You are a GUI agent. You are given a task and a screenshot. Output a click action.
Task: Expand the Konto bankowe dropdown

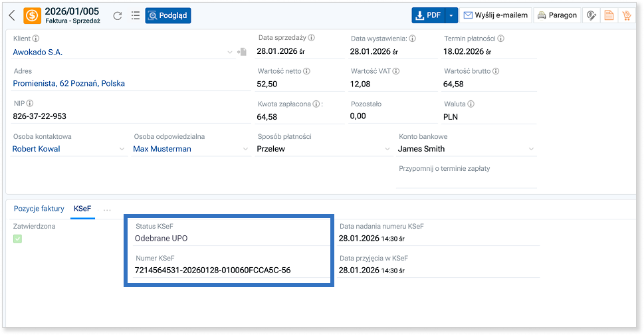tap(531, 150)
